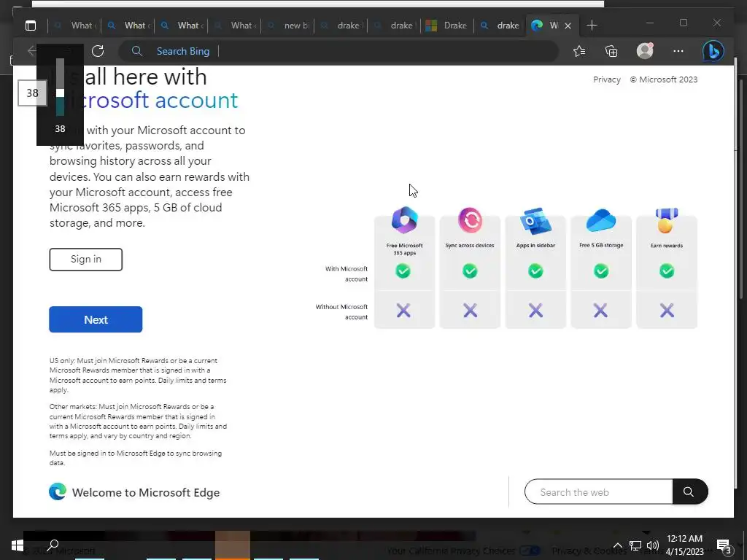Click the blue Next button

[x=96, y=319]
